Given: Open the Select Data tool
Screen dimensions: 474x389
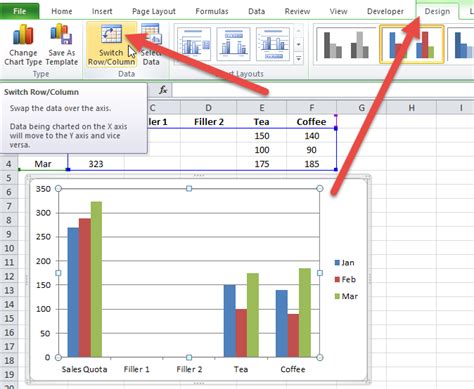Looking at the screenshot, I should click(151, 45).
